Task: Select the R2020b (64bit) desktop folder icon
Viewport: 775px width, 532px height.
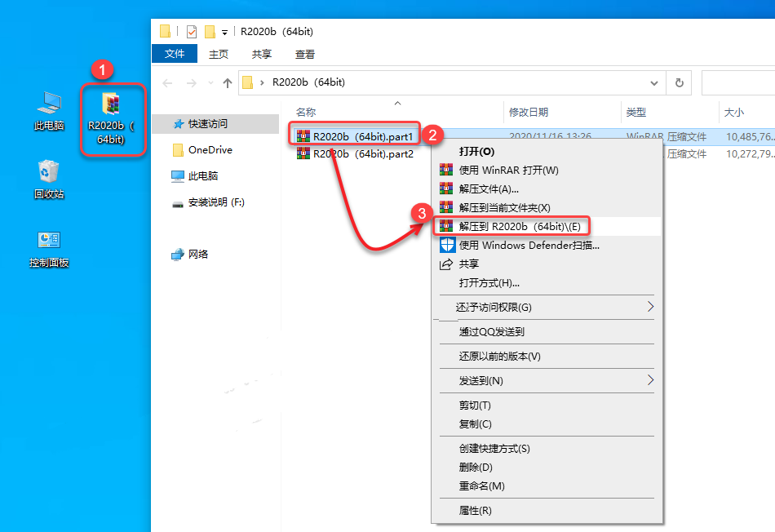Action: pyautogui.click(x=111, y=118)
